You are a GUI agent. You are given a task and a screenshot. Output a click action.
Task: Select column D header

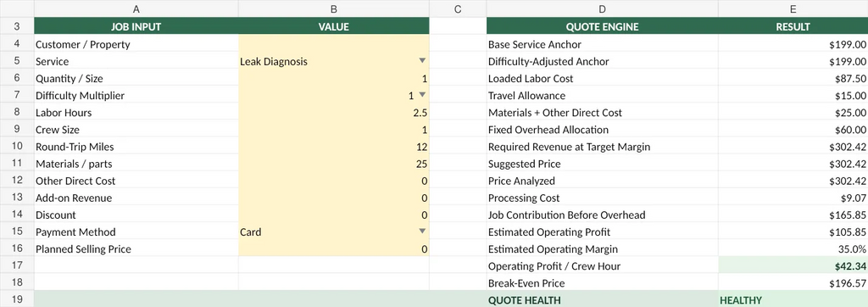tap(603, 8)
